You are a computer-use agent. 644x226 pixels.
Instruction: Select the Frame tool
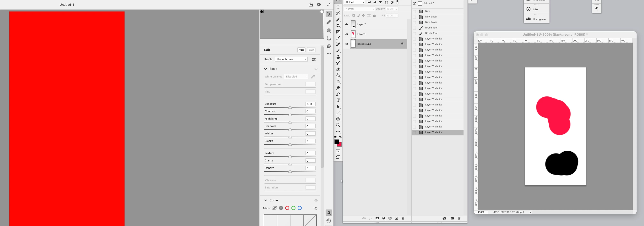(x=338, y=32)
